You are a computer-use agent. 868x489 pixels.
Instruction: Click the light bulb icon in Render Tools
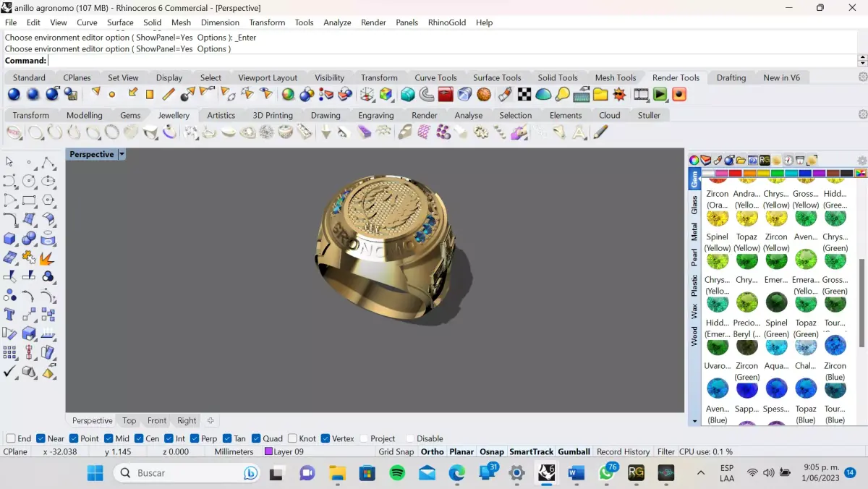pyautogui.click(x=562, y=94)
